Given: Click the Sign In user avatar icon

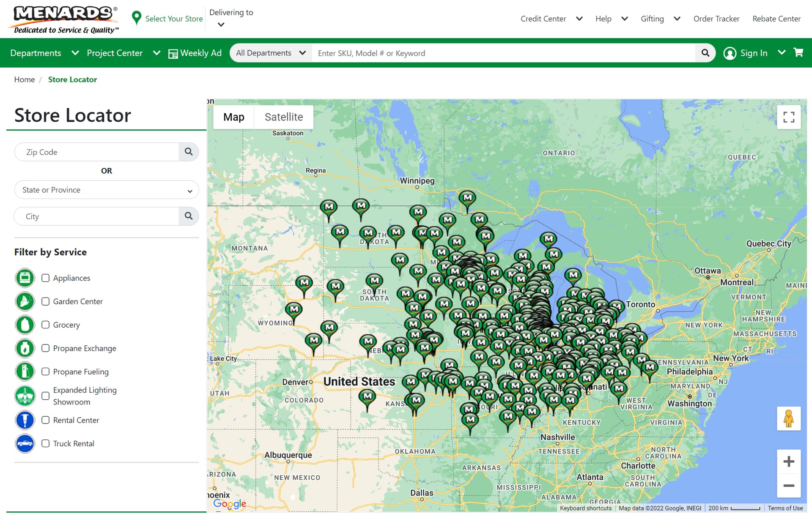Looking at the screenshot, I should 730,53.
